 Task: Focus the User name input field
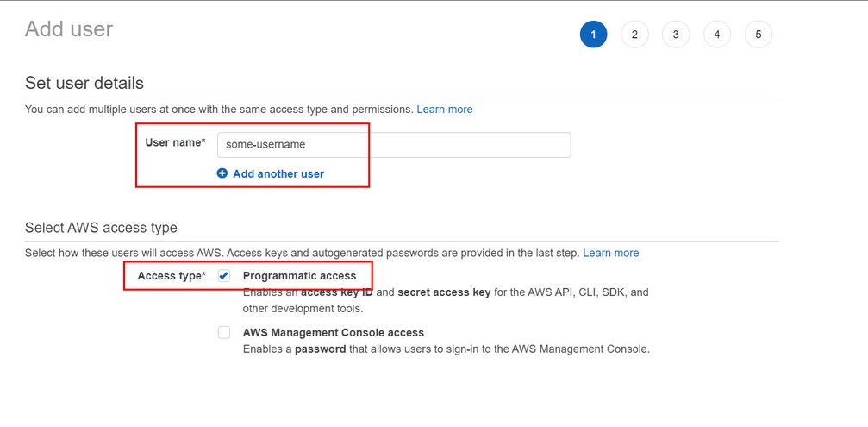point(393,145)
